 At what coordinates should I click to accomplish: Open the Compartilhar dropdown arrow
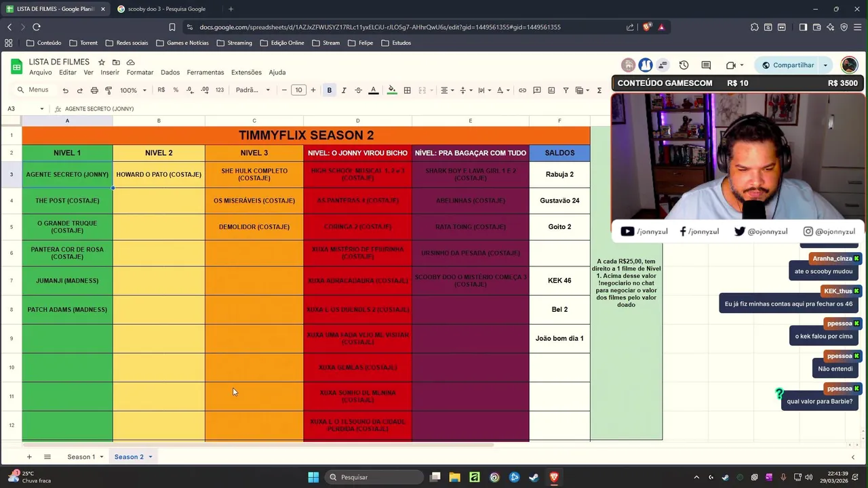(825, 65)
